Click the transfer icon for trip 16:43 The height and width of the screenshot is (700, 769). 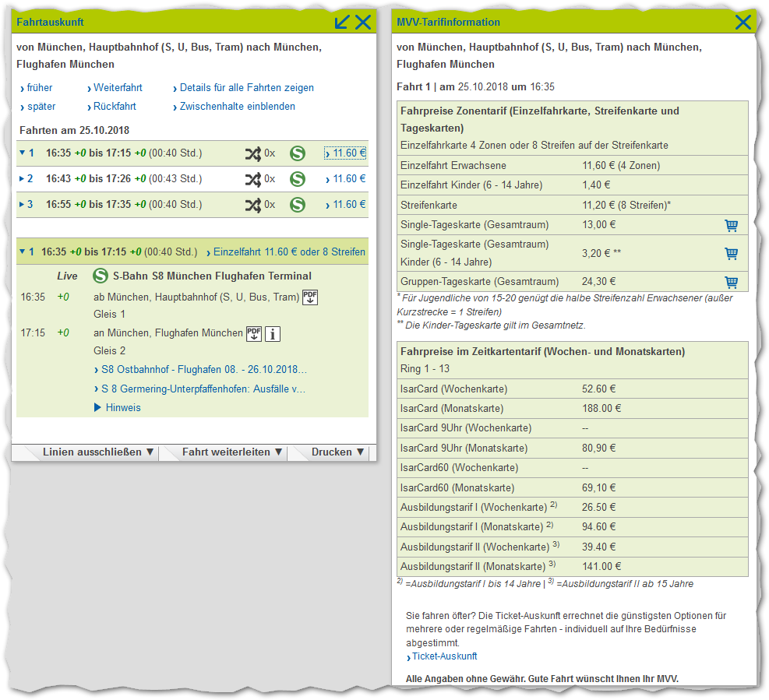[253, 179]
